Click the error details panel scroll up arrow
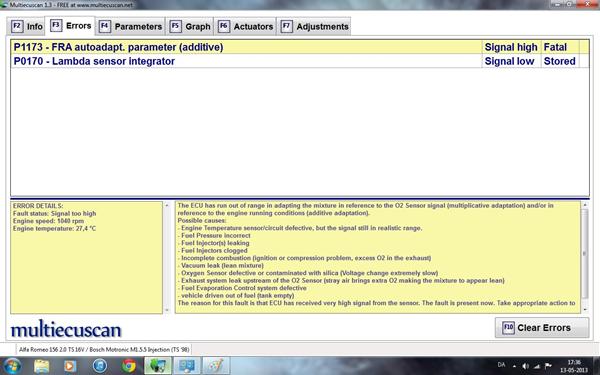The width and height of the screenshot is (600, 375). 166,205
